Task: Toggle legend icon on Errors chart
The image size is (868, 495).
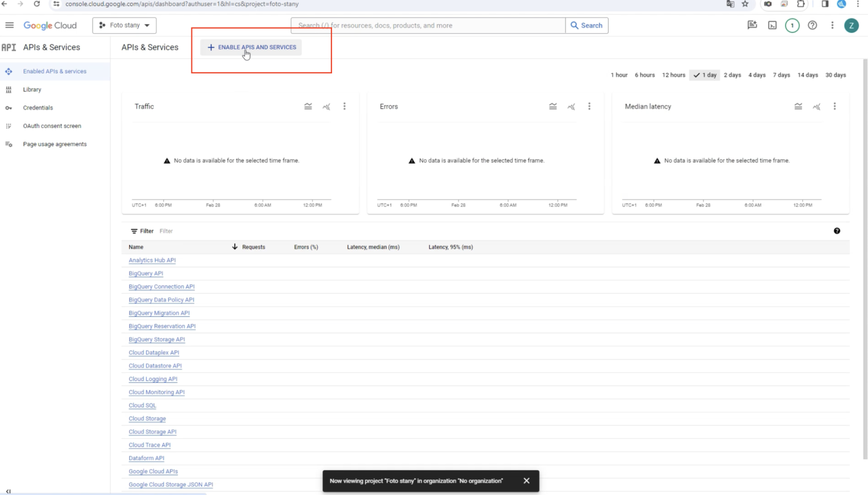Action: 553,106
